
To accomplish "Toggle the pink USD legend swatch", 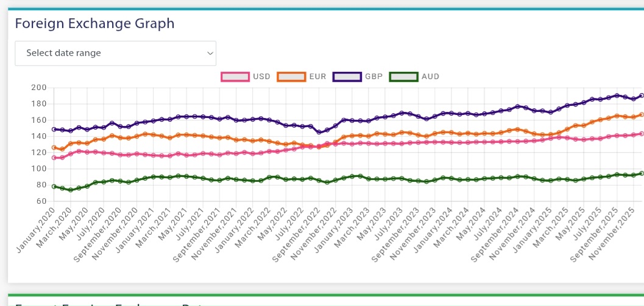I will 235,77.
